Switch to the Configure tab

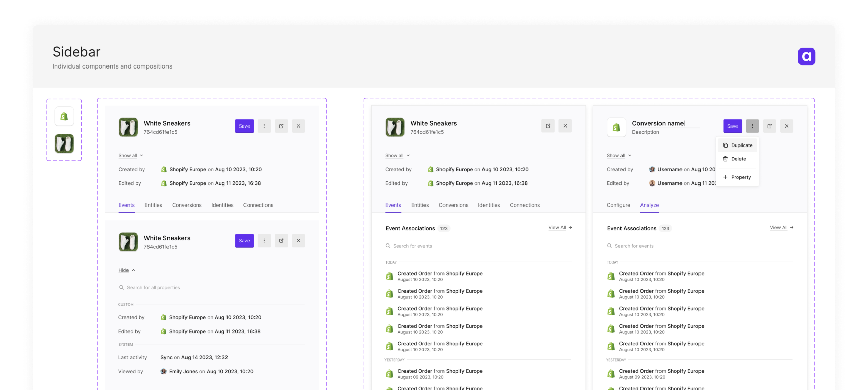(618, 205)
